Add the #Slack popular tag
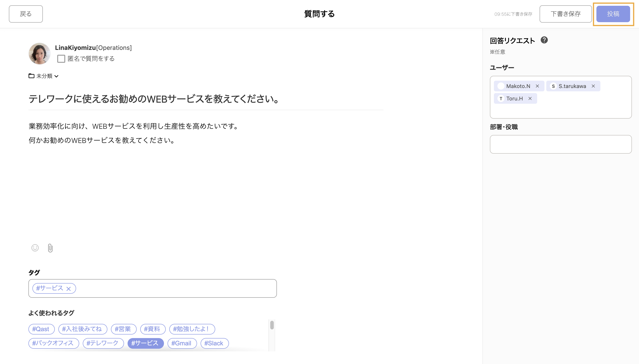The image size is (639, 364). [x=214, y=343]
